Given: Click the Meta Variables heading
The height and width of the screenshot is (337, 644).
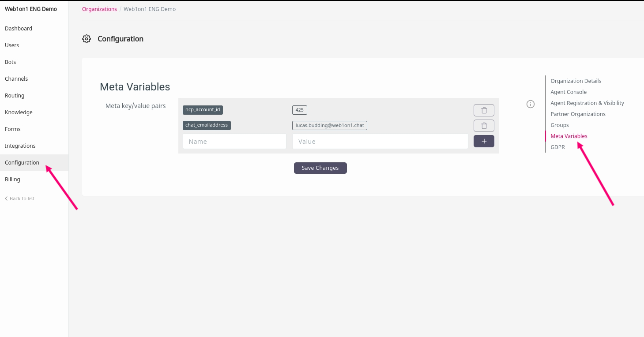Looking at the screenshot, I should point(135,87).
